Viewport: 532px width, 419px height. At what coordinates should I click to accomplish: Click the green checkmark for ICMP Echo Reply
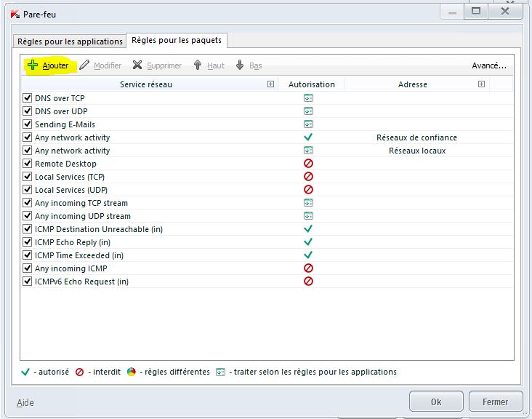308,242
